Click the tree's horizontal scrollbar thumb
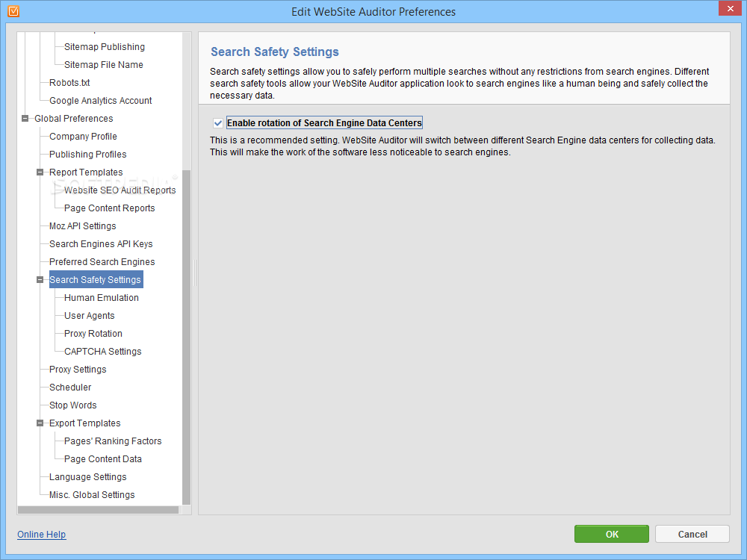Image resolution: width=747 pixels, height=560 pixels. pos(98,510)
